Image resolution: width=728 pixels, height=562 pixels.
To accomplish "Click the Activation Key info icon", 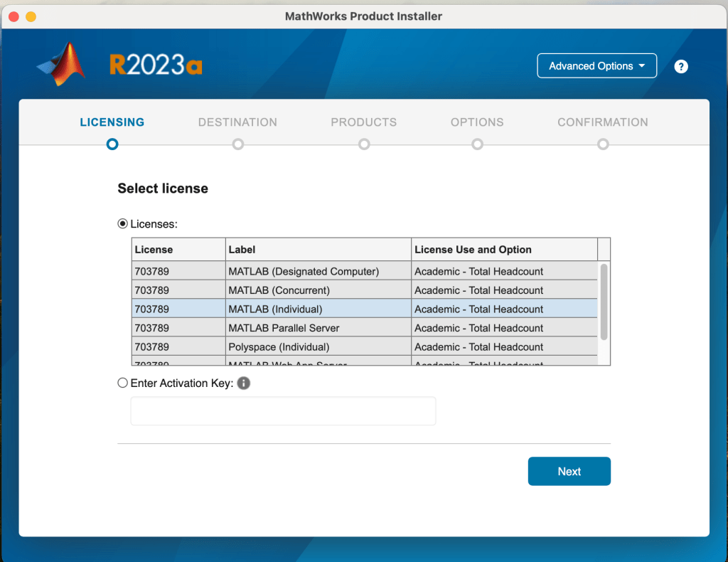I will click(244, 383).
